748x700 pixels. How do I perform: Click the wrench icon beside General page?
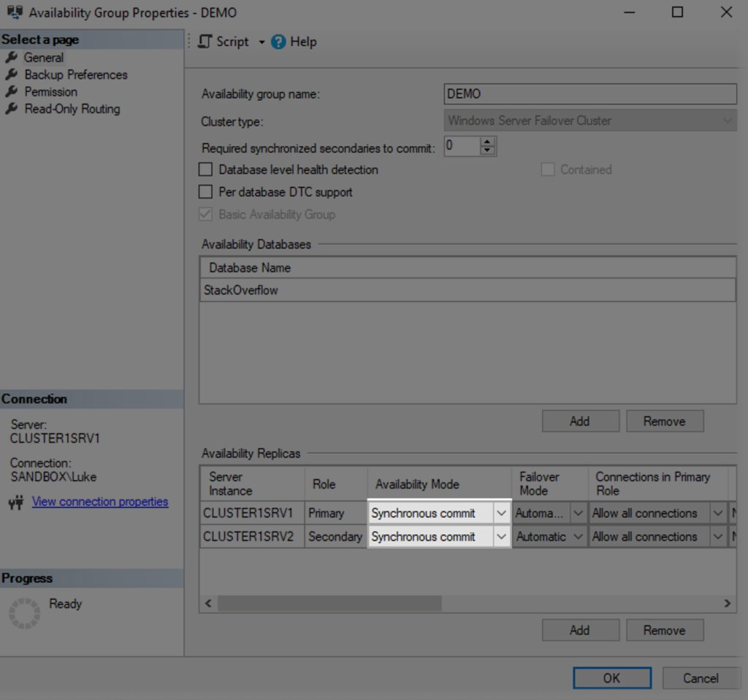point(13,57)
